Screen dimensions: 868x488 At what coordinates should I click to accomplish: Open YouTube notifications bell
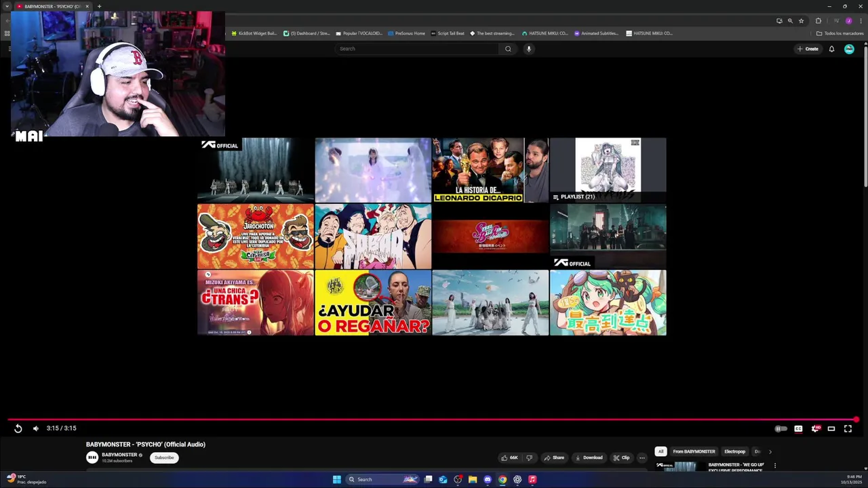pyautogui.click(x=831, y=49)
